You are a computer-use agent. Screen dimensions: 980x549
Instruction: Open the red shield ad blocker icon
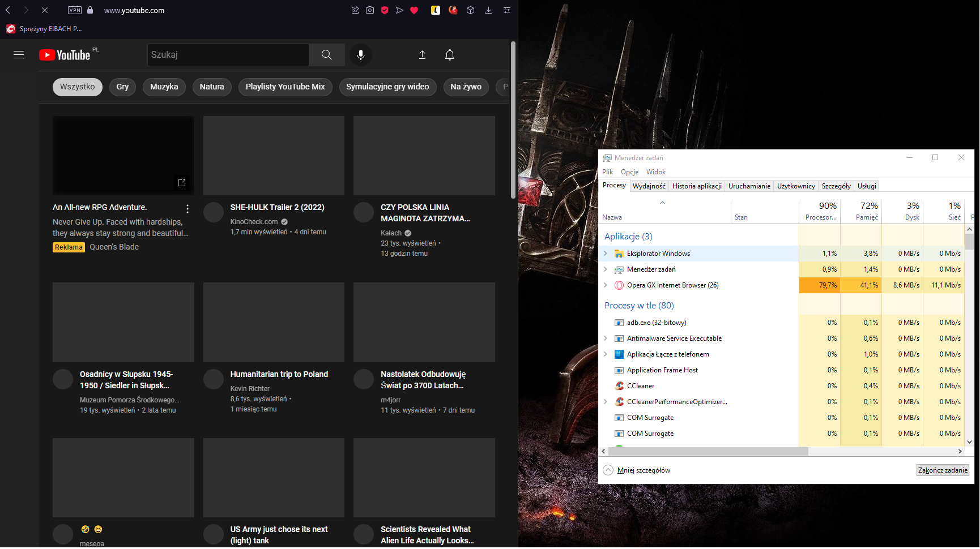point(385,10)
